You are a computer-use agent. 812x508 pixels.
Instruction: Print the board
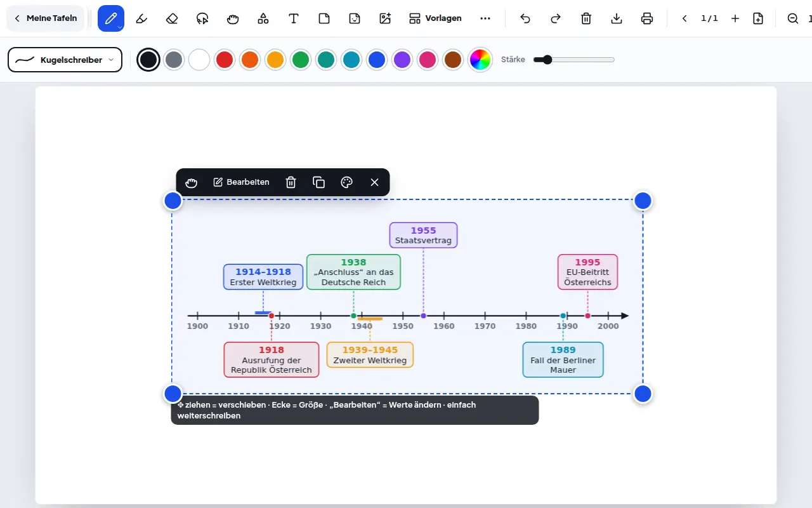[x=647, y=18]
